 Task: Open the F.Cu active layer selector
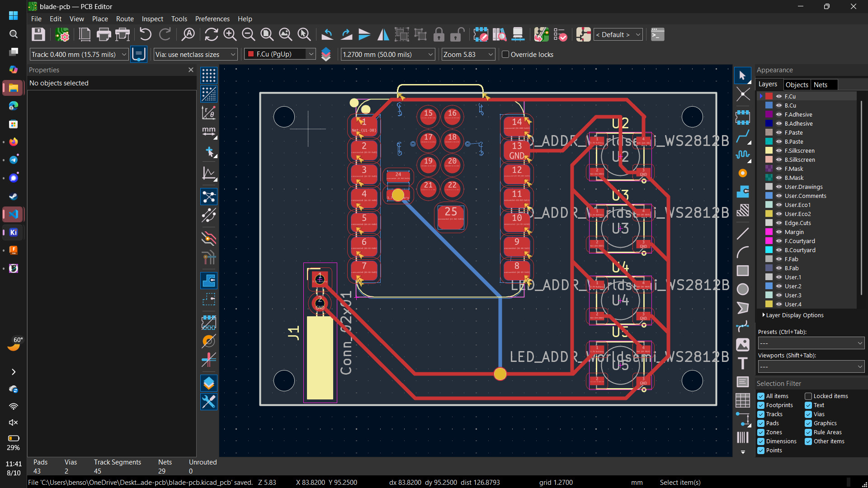[279, 54]
